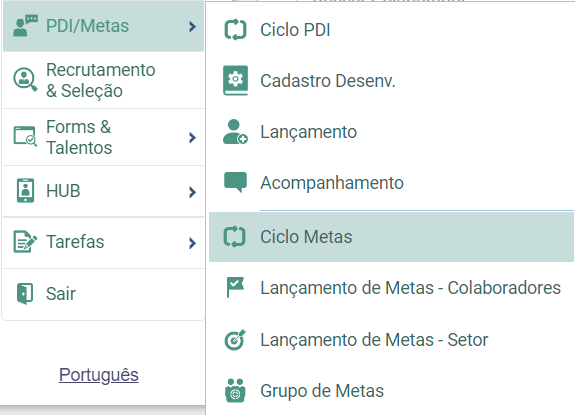This screenshot has height=415, width=575.
Task: Expand the PDI/Metas submenu arrow
Action: (x=192, y=26)
